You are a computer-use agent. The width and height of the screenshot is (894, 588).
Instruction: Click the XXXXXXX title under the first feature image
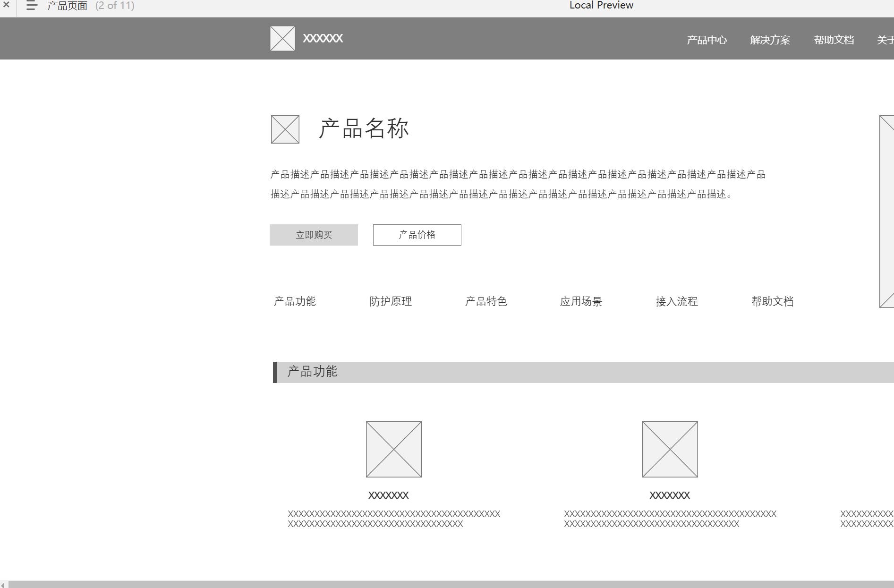tap(388, 495)
